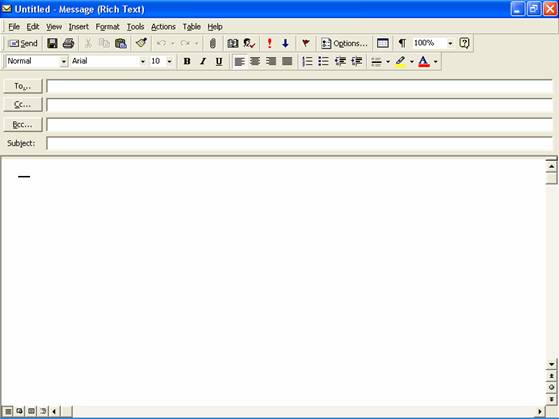Toggle Italic formatting
The height and width of the screenshot is (419, 559).
pyautogui.click(x=203, y=61)
